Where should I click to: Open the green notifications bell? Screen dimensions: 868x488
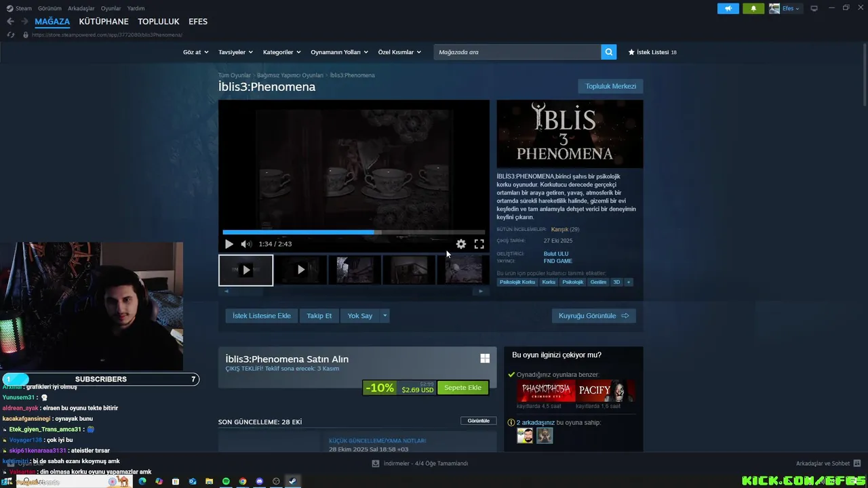753,8
